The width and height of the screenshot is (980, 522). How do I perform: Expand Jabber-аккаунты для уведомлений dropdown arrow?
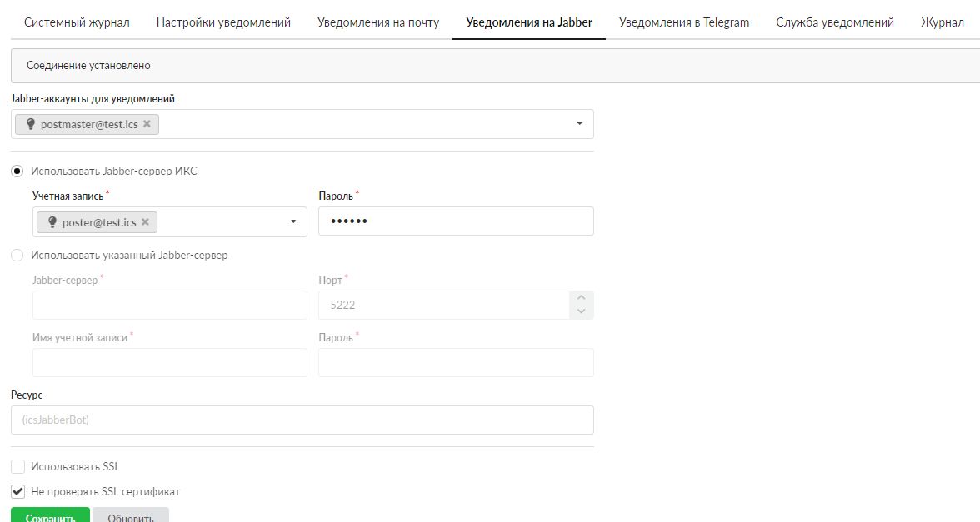[x=579, y=124]
